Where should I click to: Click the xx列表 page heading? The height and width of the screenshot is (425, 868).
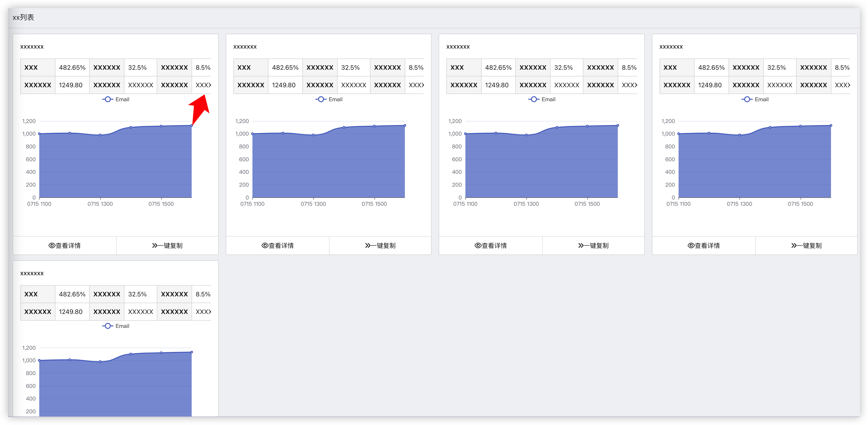(x=23, y=17)
